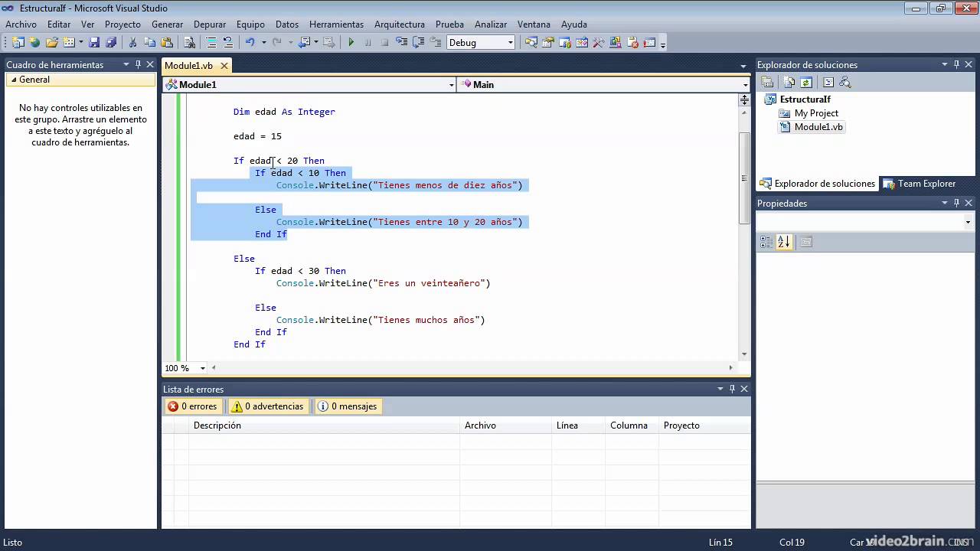The image size is (980, 551).
Task: Open the Depurar menu
Action: point(209,24)
